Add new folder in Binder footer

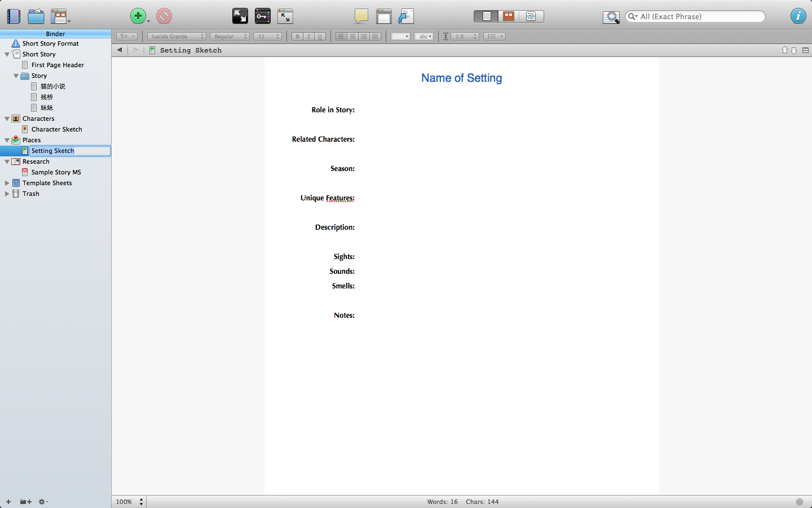pos(25,502)
